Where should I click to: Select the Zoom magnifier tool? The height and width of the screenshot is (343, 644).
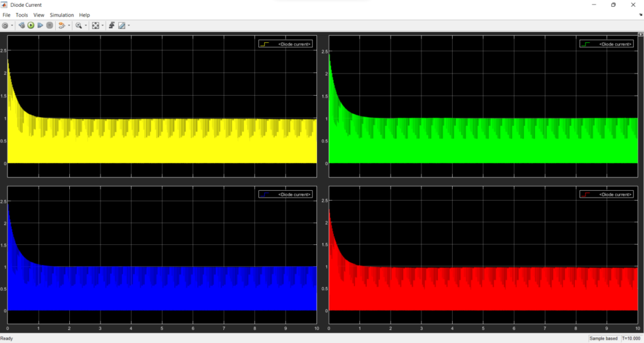click(79, 25)
